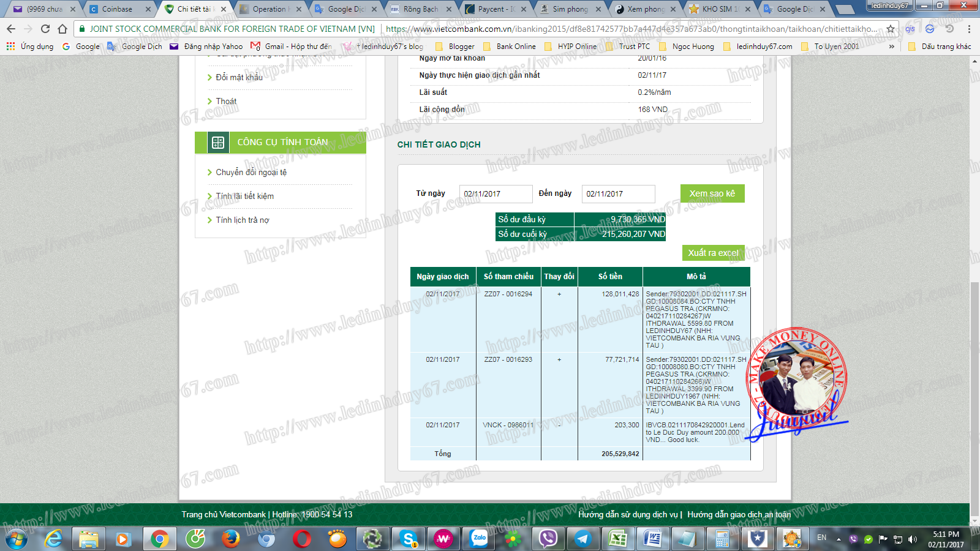
Task: Switch to the Rồng Bạch tab
Action: click(420, 9)
